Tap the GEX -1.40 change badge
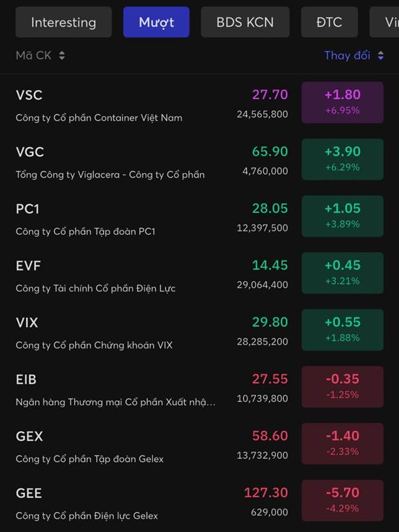Viewport: 399px width, 532px height. pyautogui.click(x=342, y=444)
